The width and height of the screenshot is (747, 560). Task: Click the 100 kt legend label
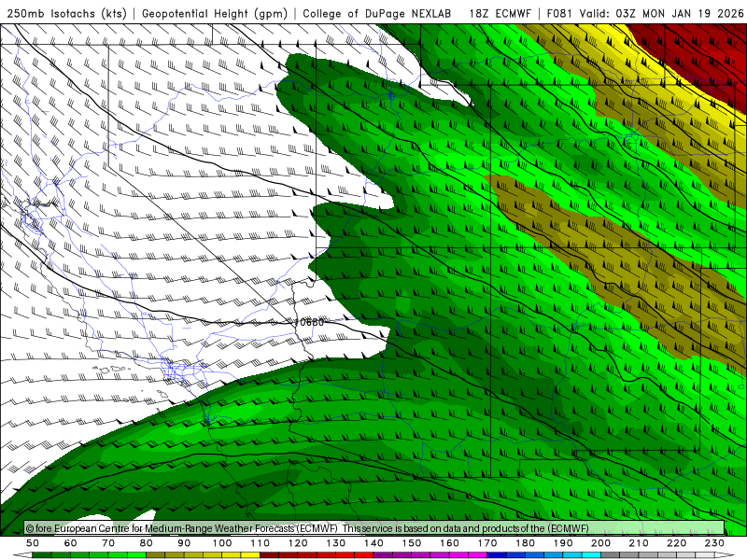(222, 543)
